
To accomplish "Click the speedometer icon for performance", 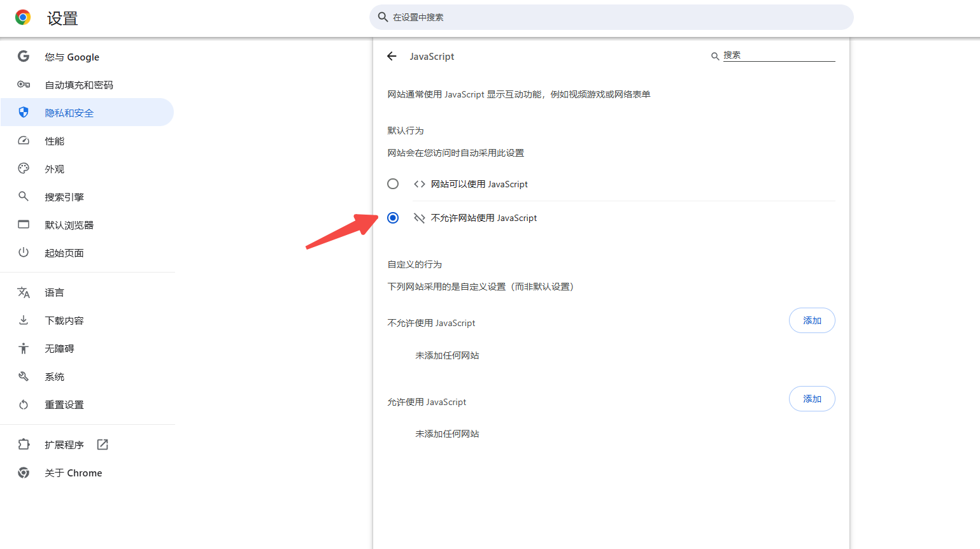I will 24,140.
